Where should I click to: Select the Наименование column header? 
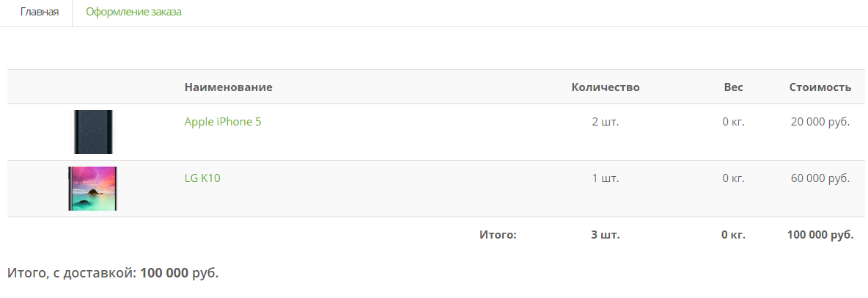tap(228, 87)
